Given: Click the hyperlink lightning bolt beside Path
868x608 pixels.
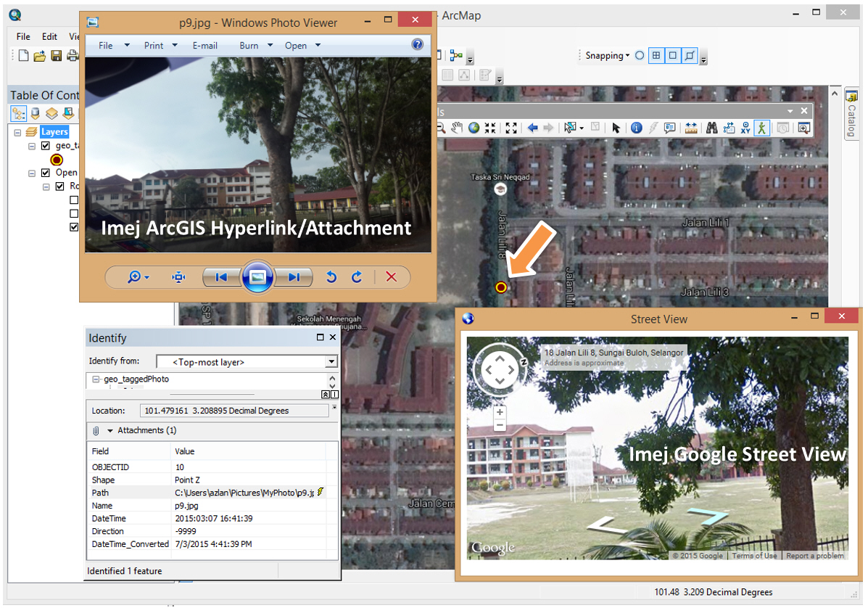Looking at the screenshot, I should click(320, 492).
